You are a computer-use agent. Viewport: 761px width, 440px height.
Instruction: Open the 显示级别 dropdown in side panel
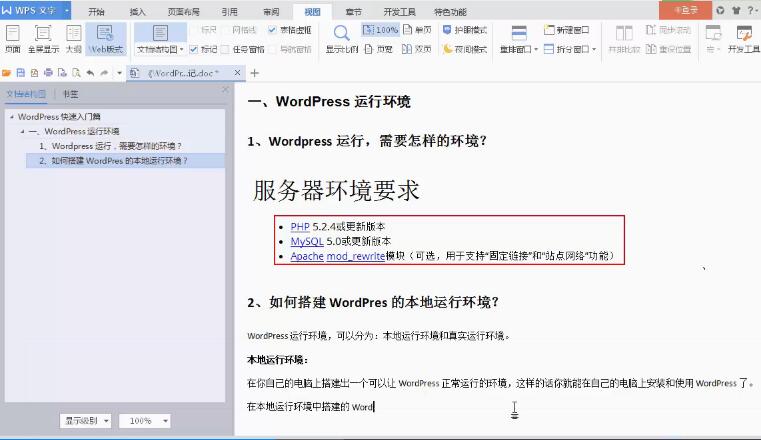[85, 421]
